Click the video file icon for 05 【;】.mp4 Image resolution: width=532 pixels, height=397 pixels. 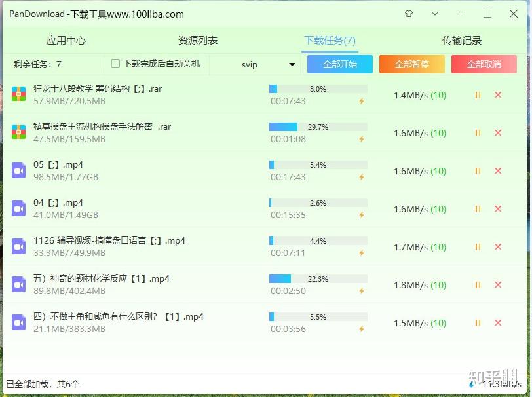(x=18, y=170)
